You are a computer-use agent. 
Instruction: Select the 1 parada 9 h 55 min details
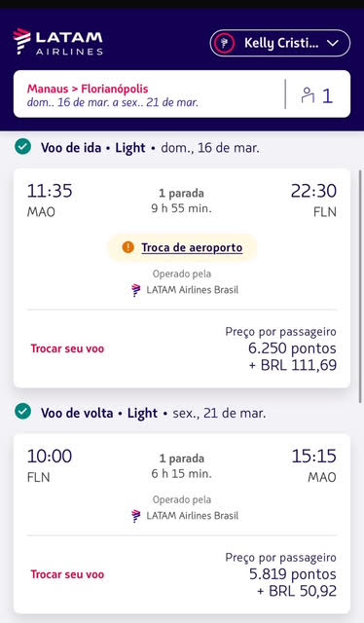coord(182,201)
